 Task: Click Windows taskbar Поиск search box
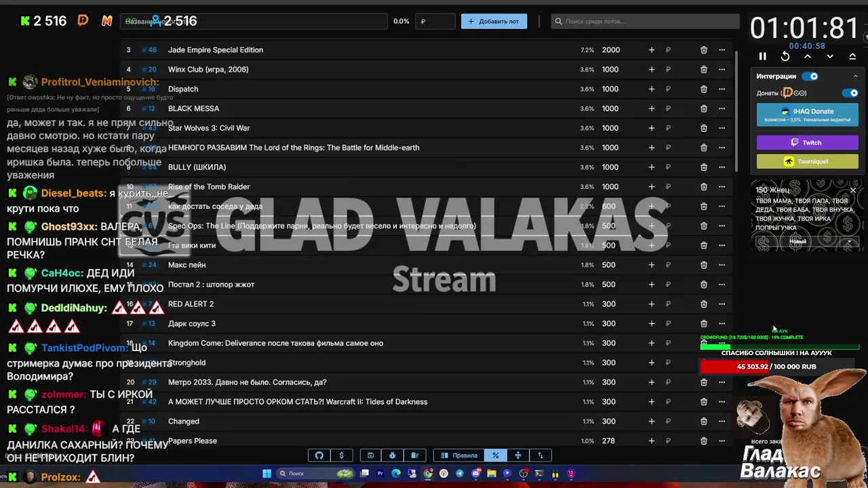(x=317, y=474)
